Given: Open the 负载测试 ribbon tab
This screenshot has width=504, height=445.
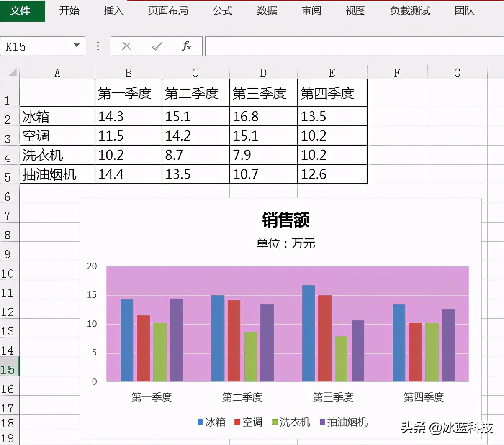Looking at the screenshot, I should click(x=410, y=10).
